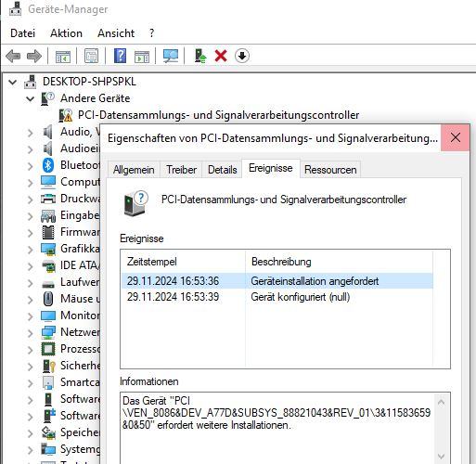Image resolution: width=476 pixels, height=464 pixels.
Task: Click the Druckwarteschlangen printer icon
Action: pyautogui.click(x=48, y=199)
